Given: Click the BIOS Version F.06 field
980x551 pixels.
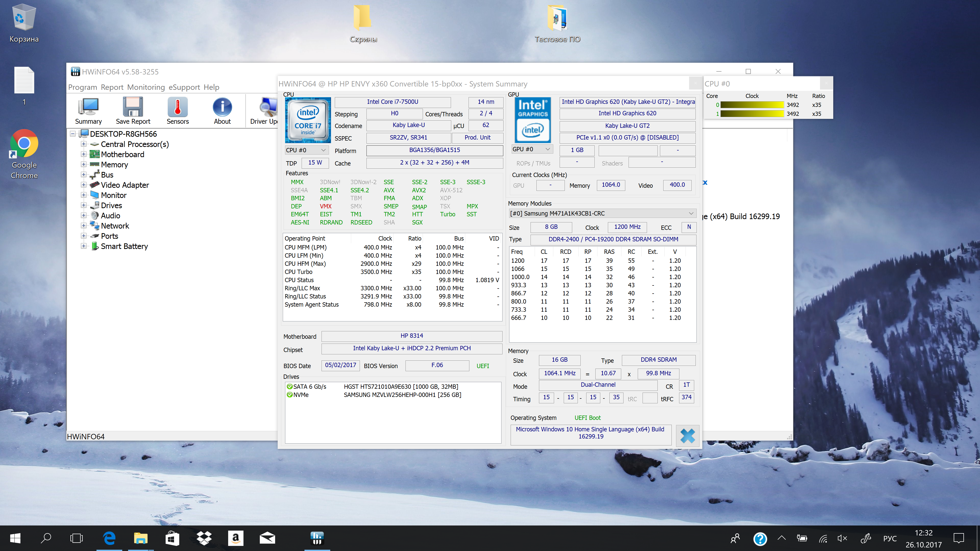Looking at the screenshot, I should point(437,365).
